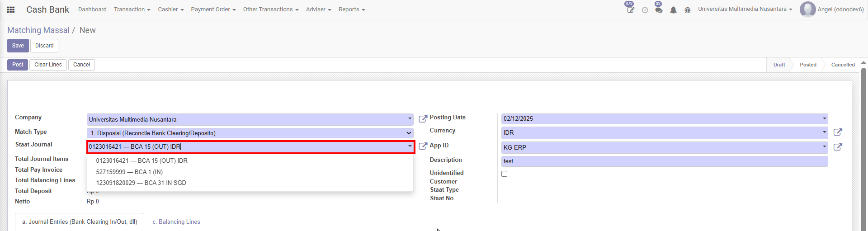
Task: Switch to the Balancing Lines tab
Action: click(x=176, y=222)
